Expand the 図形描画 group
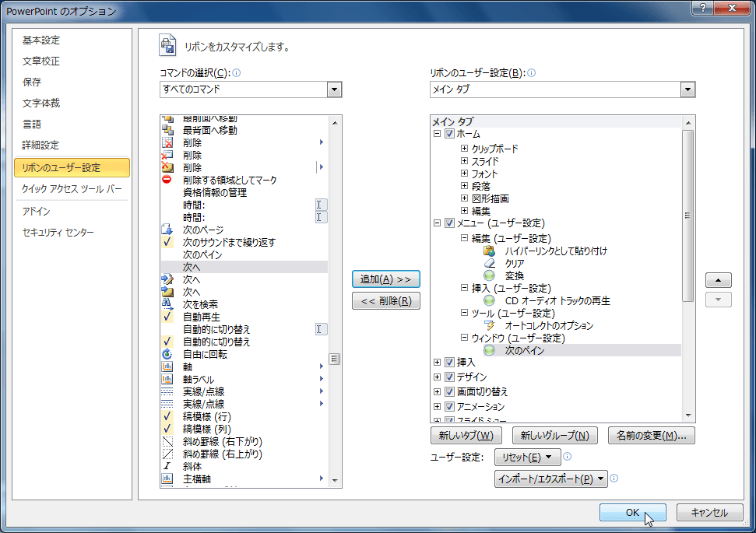Viewport: 756px width, 533px height. (464, 198)
